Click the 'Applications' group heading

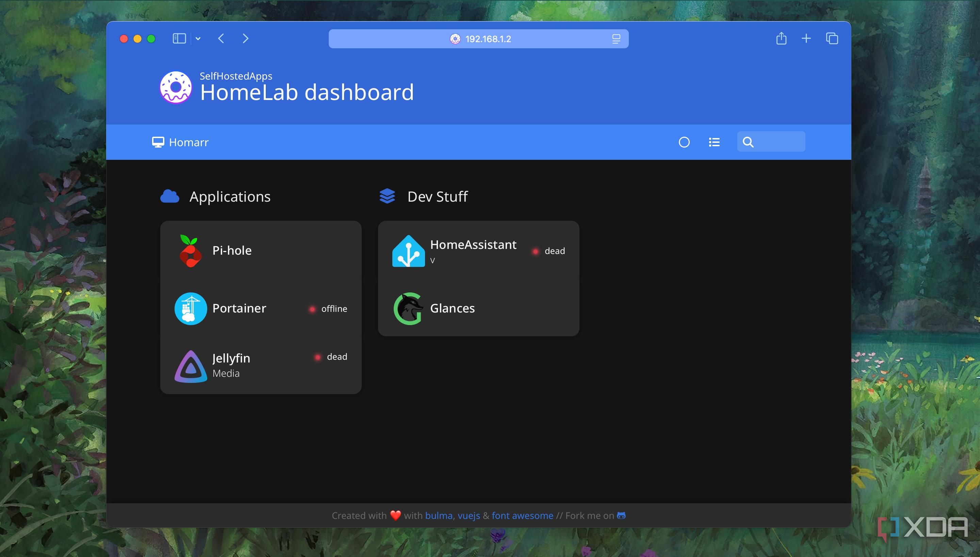click(230, 197)
